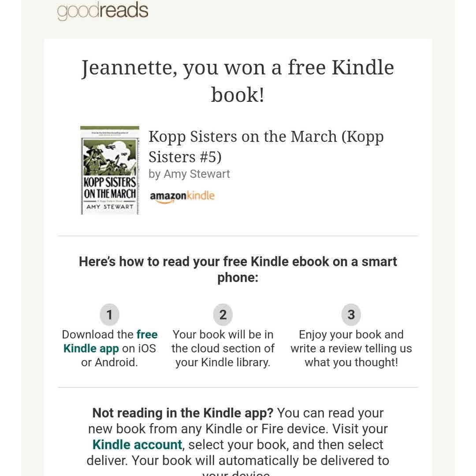Click the step 2 number circle
This screenshot has height=476, width=476.
point(223,315)
